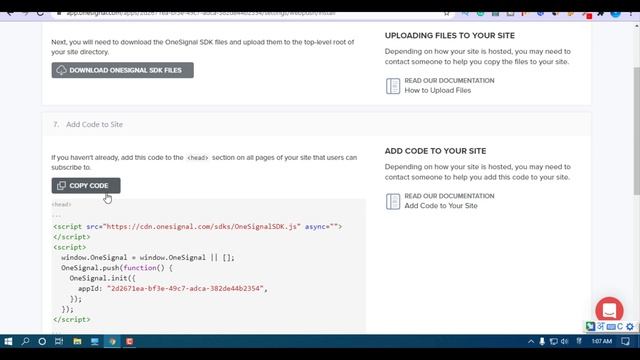
Task: Click the keyboard icon in the floating language bar
Action: coord(611,327)
